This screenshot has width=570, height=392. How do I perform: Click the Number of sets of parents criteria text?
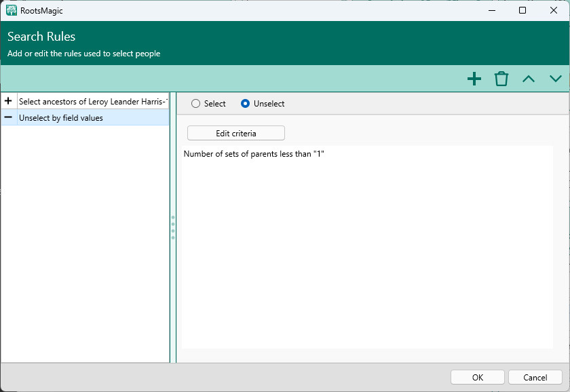tap(254, 154)
